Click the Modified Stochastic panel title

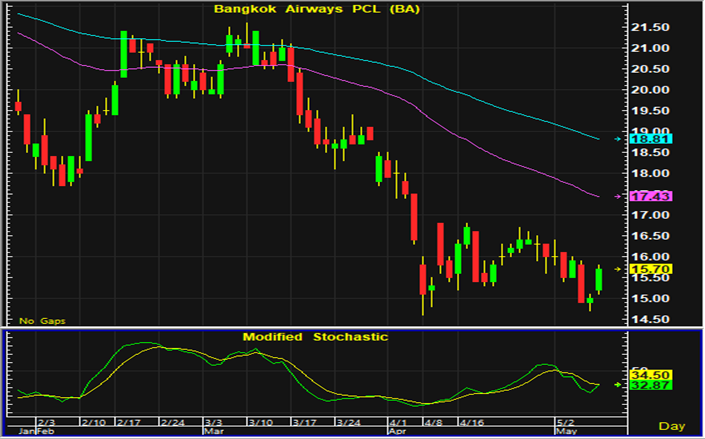pos(315,336)
